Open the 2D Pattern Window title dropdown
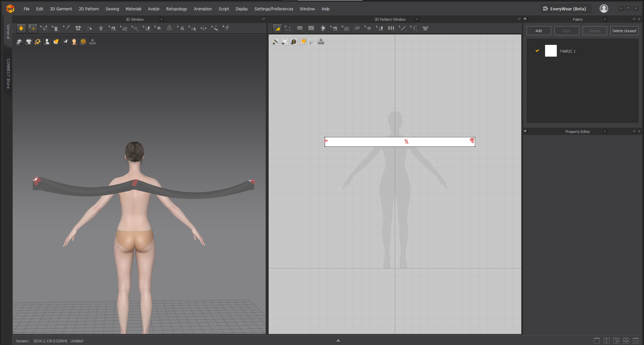 tap(417, 19)
